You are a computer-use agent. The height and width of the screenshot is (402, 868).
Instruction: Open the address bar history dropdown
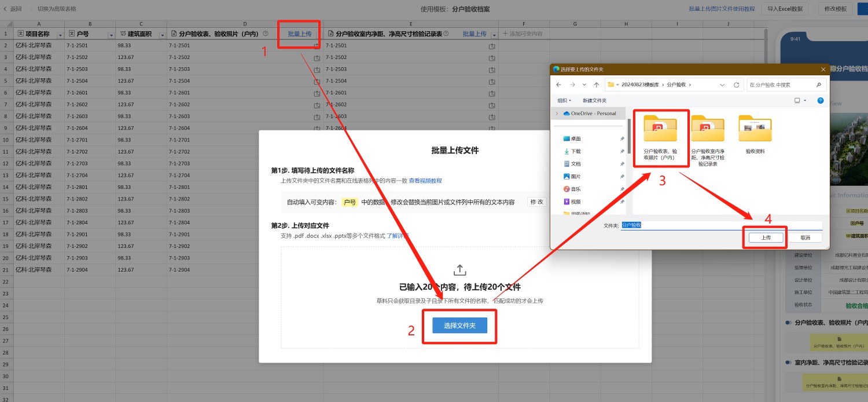(x=722, y=85)
